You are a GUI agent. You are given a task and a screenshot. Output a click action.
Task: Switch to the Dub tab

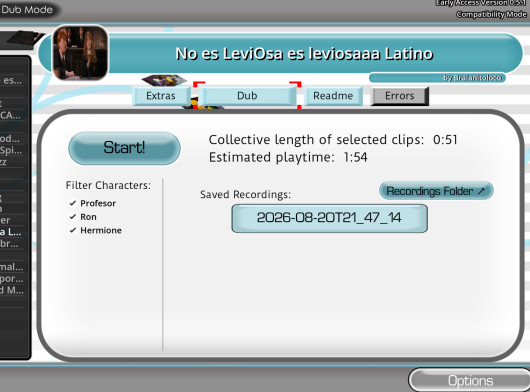click(x=247, y=96)
